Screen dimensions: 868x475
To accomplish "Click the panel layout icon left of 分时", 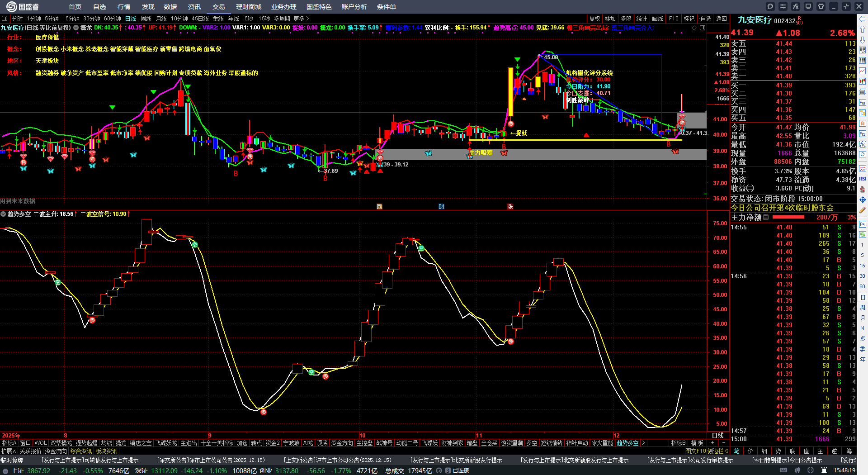I will (5, 19).
